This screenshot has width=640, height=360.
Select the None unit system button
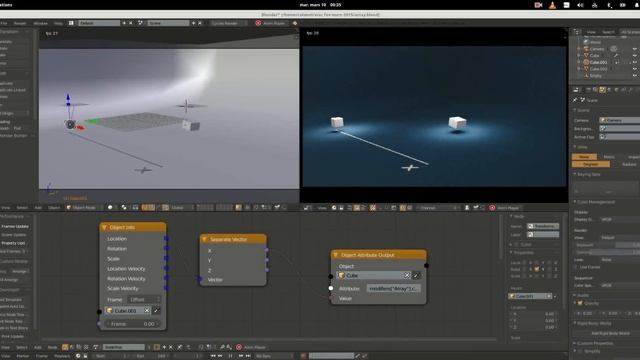(584, 157)
